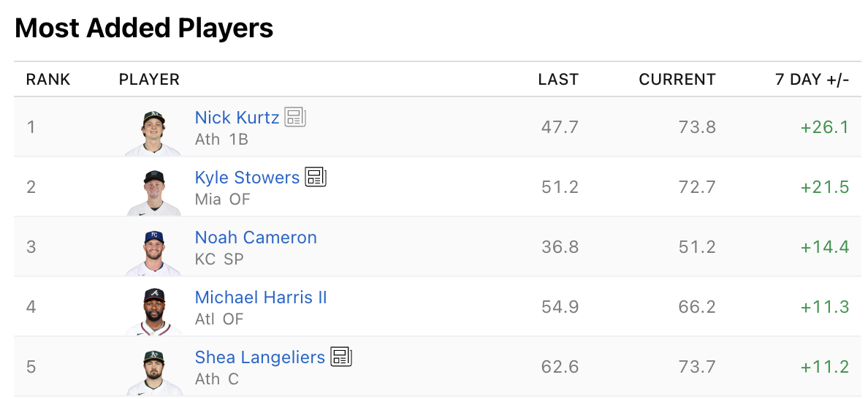Click the 7 DAY +/- column header
The image size is (868, 399).
click(x=812, y=80)
